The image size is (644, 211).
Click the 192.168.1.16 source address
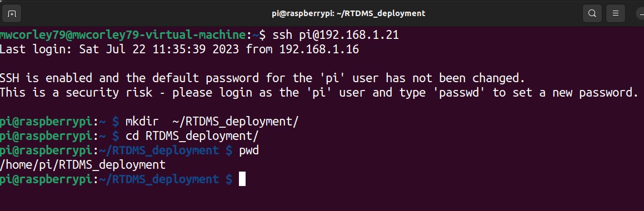coord(319,49)
